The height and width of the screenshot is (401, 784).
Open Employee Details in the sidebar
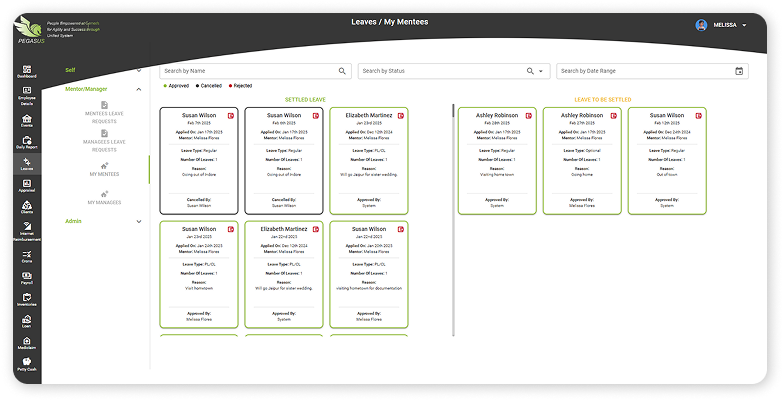pos(27,96)
